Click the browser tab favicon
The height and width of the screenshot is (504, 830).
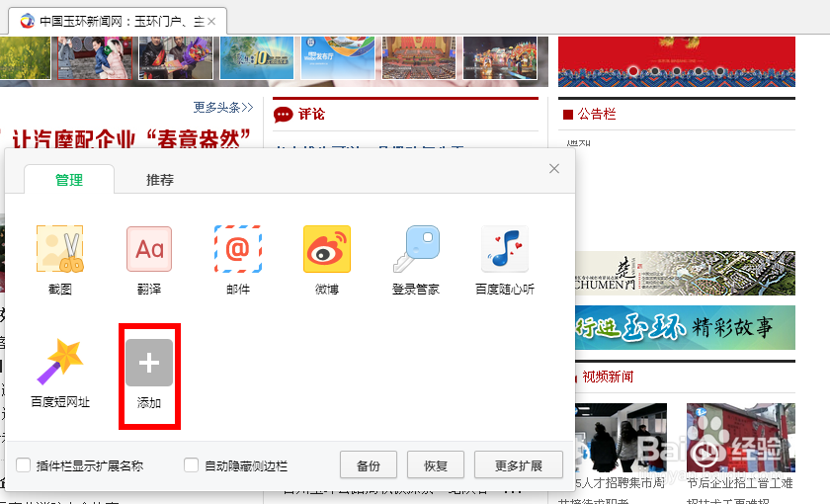click(27, 21)
